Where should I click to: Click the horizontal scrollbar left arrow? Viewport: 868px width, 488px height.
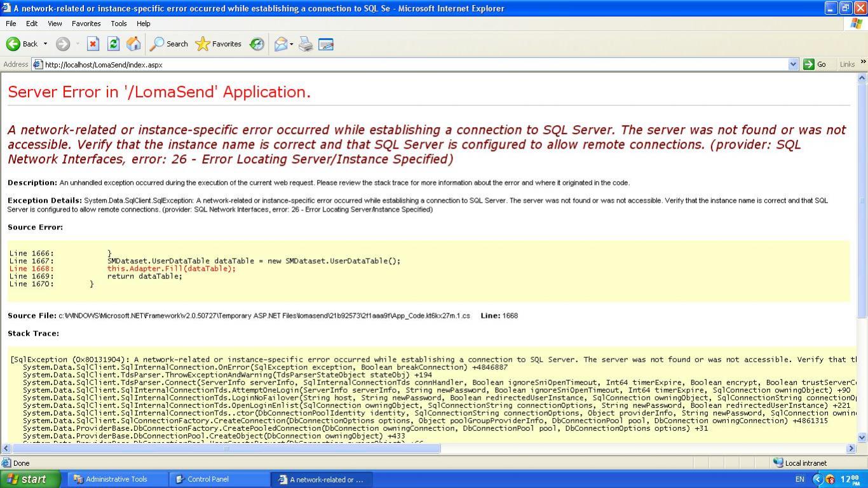pos(6,448)
